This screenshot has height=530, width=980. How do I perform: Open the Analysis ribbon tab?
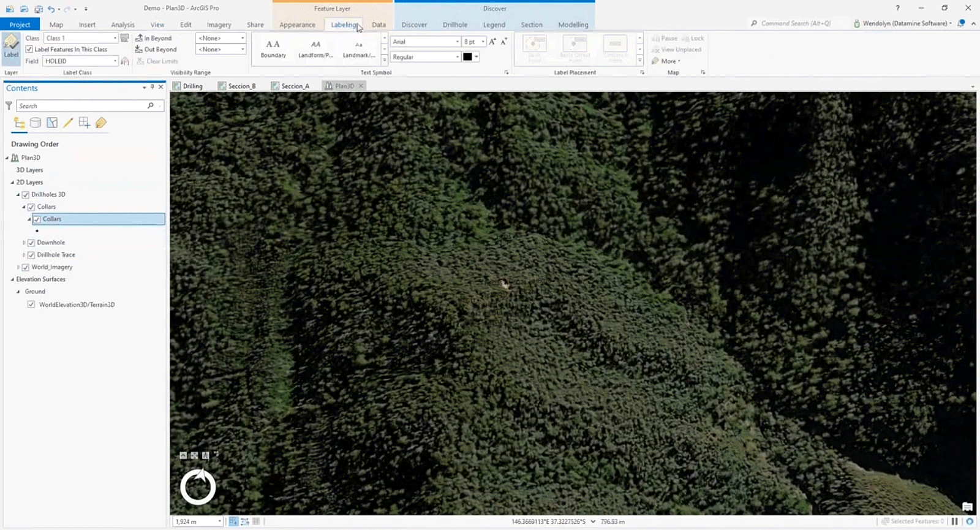(123, 25)
